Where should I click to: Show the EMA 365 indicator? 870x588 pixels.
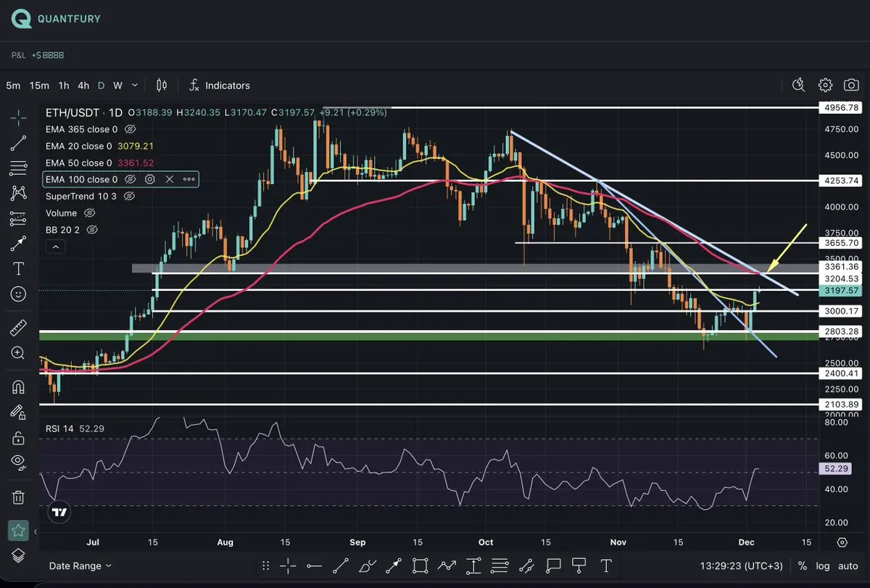(130, 129)
